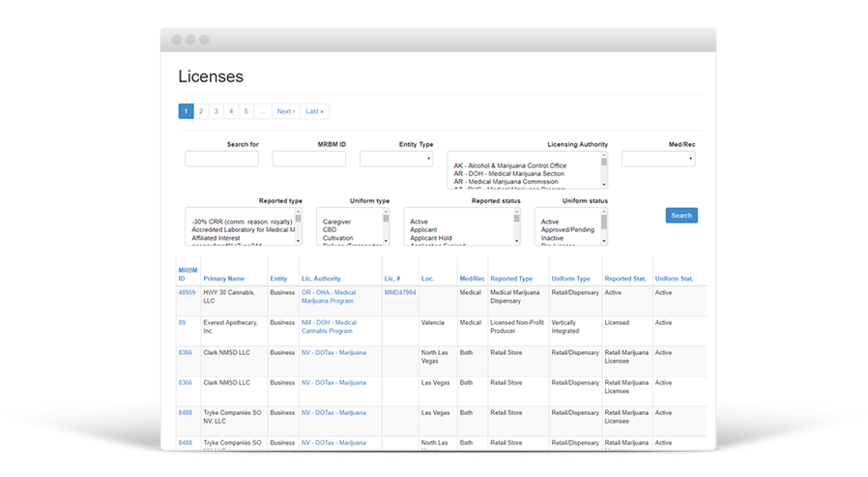Select CBD uniform type option

(x=330, y=229)
